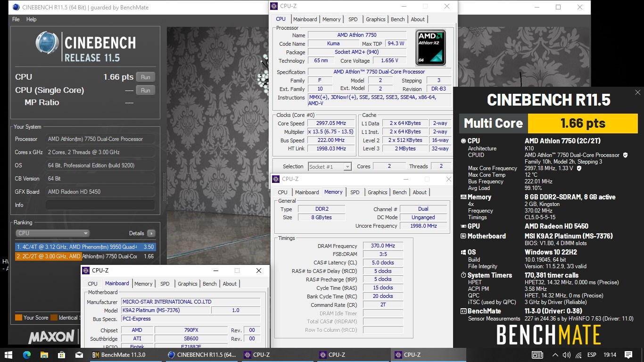The image size is (644, 362).
Task: Expand ranking Details arrow button
Action: pos(151,233)
